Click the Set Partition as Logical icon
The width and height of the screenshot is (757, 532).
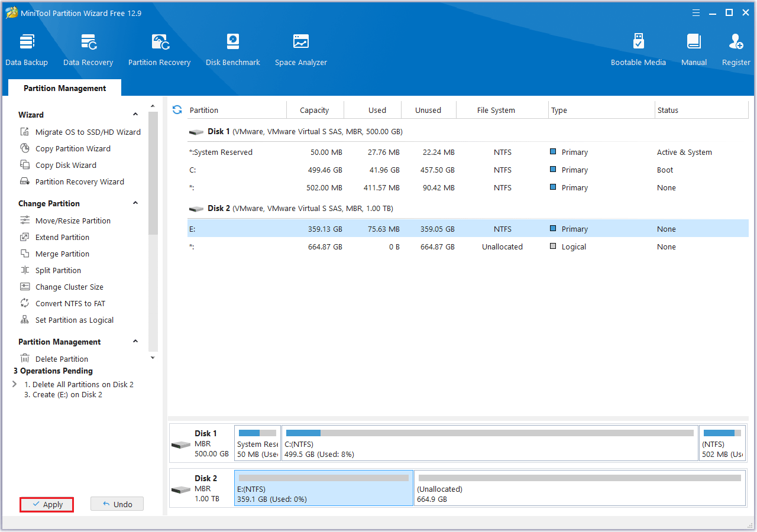pyautogui.click(x=25, y=320)
